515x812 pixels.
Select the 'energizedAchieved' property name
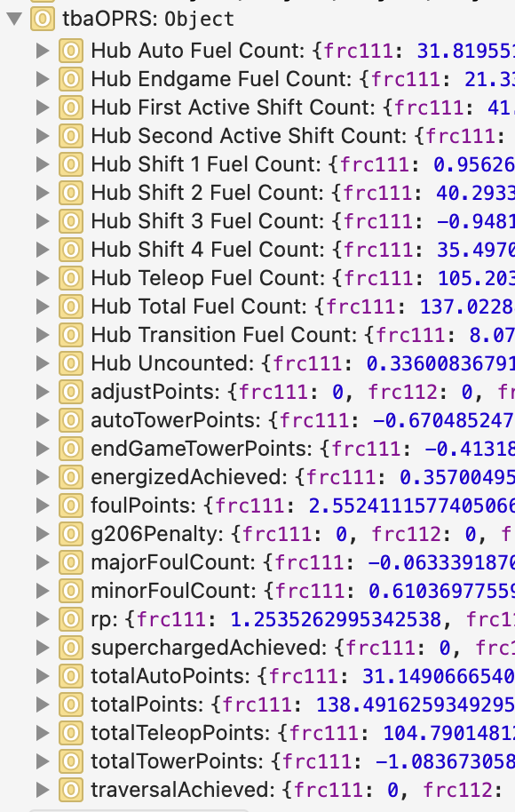click(186, 477)
